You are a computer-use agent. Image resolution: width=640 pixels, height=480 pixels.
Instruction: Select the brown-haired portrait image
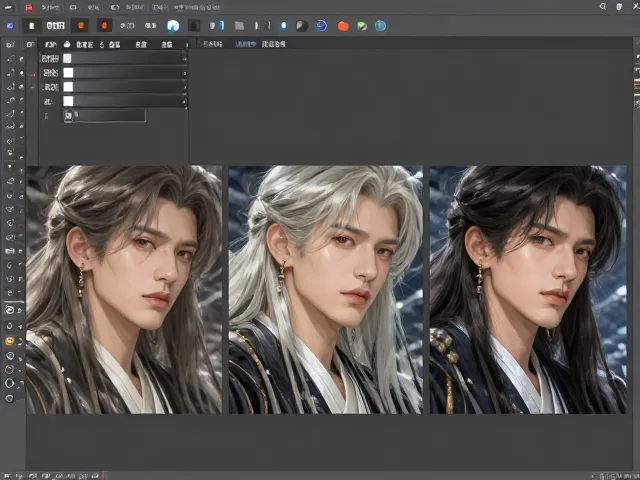(124, 289)
